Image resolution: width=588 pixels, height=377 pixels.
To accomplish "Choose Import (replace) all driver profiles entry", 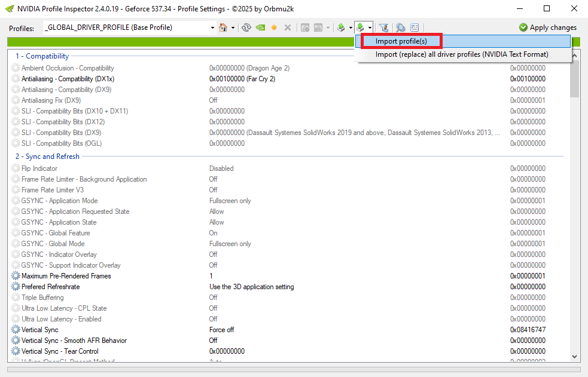I will pos(463,54).
